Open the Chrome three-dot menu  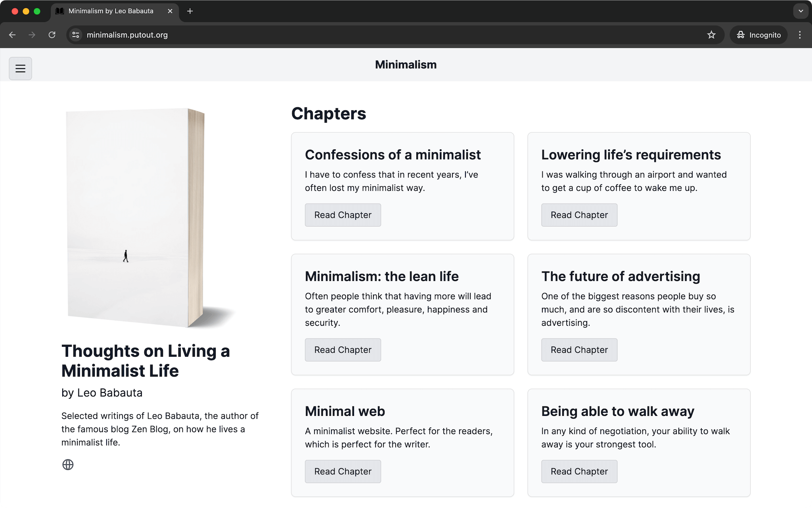[800, 35]
